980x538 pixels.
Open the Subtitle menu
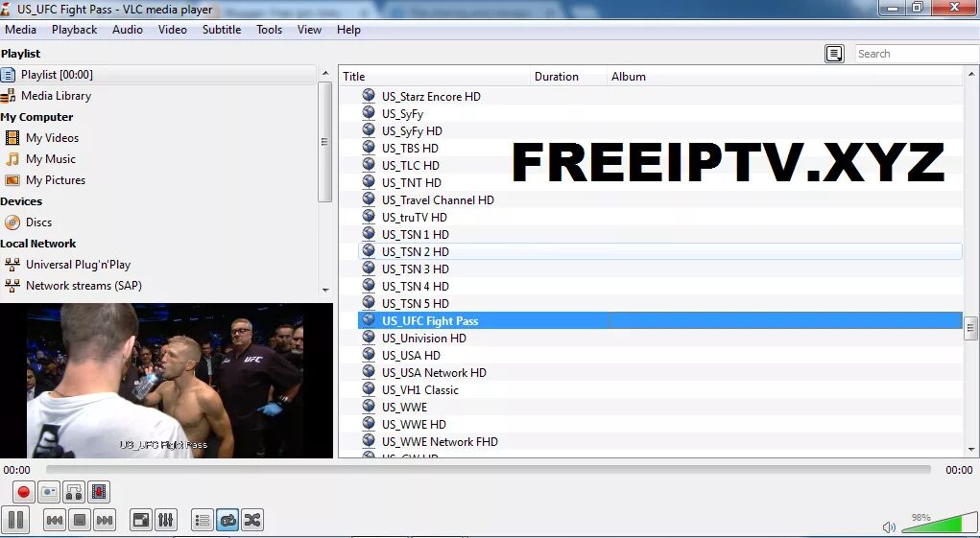coord(222,30)
